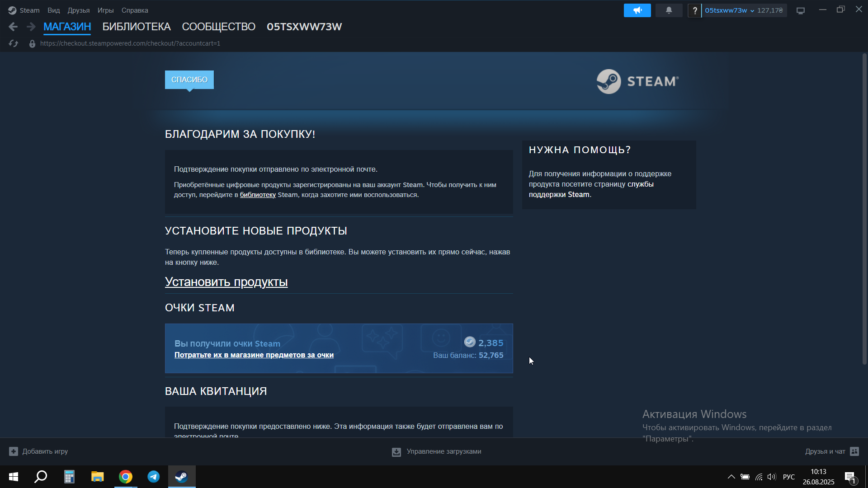Viewport: 868px width, 488px height.
Task: Open Windows Action Center notifications
Action: coord(850,477)
